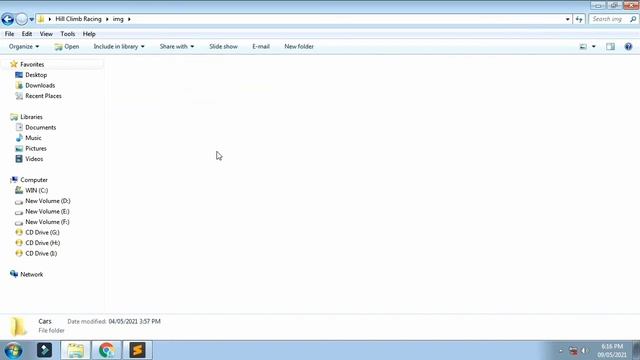The image size is (640, 360).
Task: Select img segment in address path
Action: coord(118,19)
